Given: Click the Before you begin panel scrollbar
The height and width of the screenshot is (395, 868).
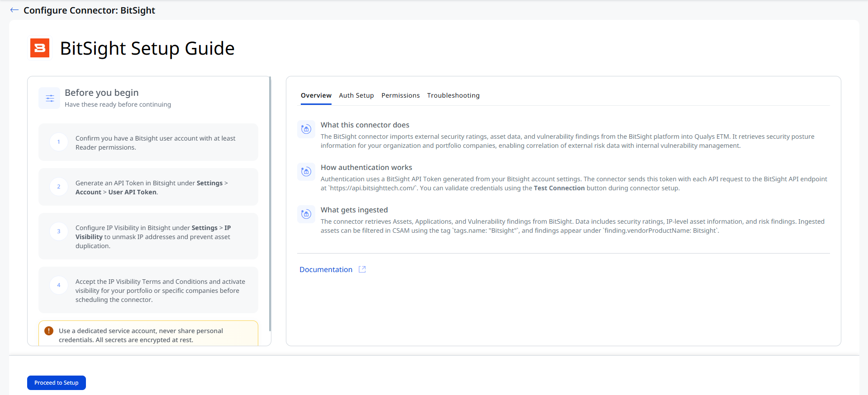Looking at the screenshot, I should [270, 203].
